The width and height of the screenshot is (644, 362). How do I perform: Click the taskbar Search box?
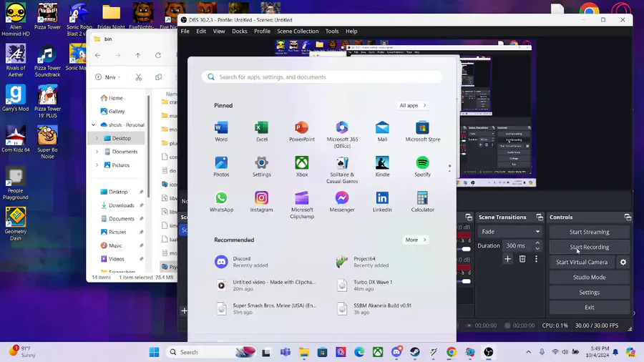click(212, 352)
